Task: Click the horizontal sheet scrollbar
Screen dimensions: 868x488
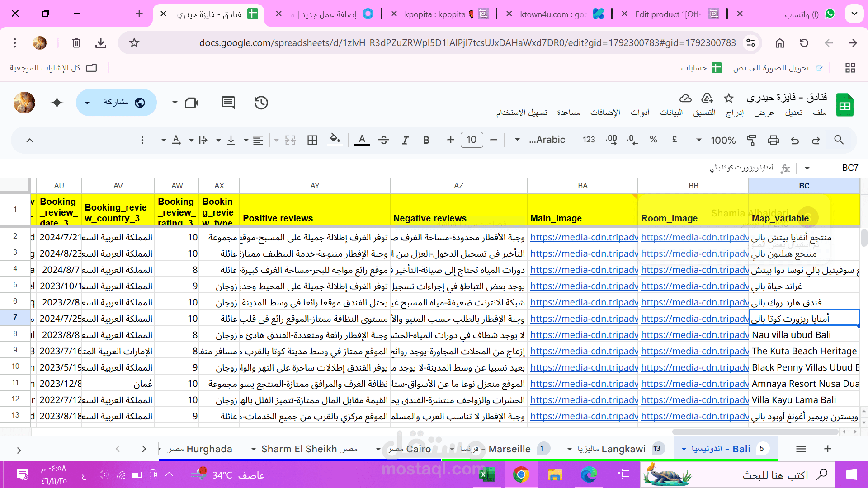Action: click(x=755, y=432)
